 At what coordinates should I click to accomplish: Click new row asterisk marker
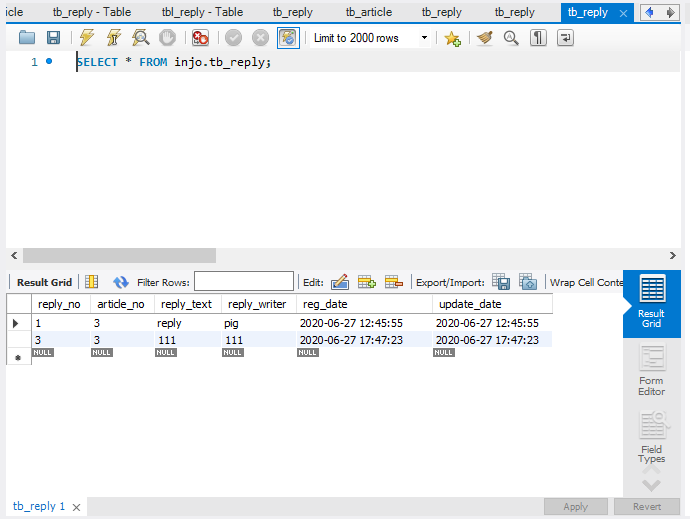click(18, 357)
